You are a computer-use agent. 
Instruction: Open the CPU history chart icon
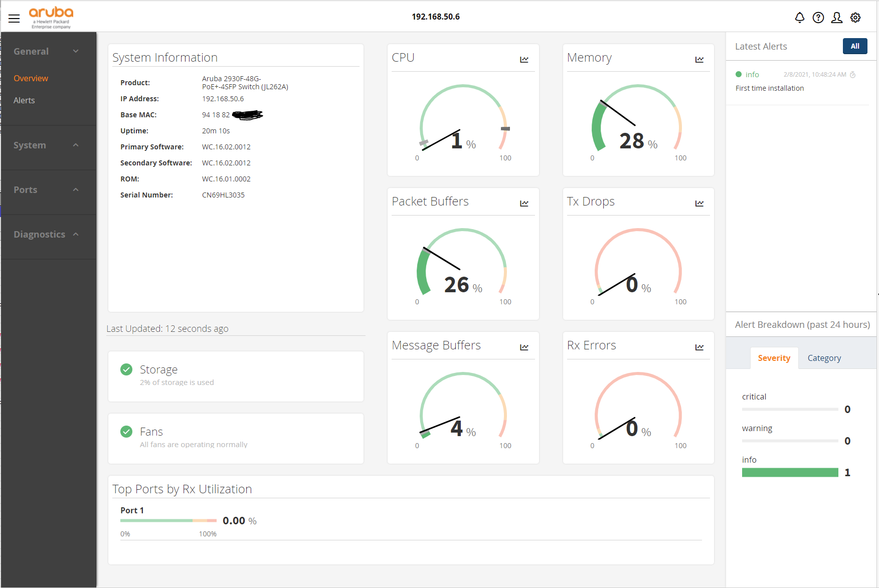(x=524, y=60)
